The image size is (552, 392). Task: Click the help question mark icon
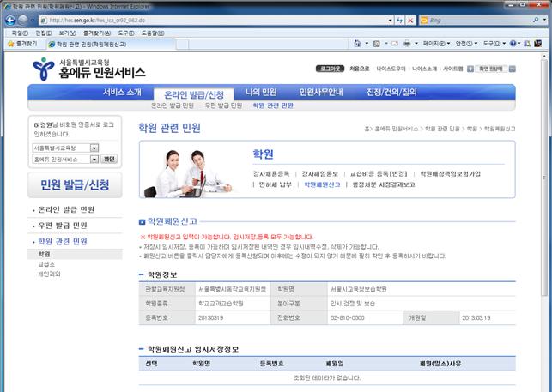click(513, 43)
